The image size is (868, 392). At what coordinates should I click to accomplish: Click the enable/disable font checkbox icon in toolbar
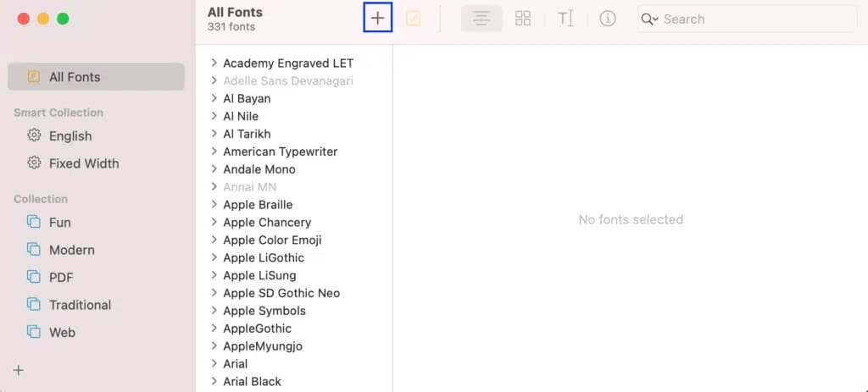tap(413, 19)
